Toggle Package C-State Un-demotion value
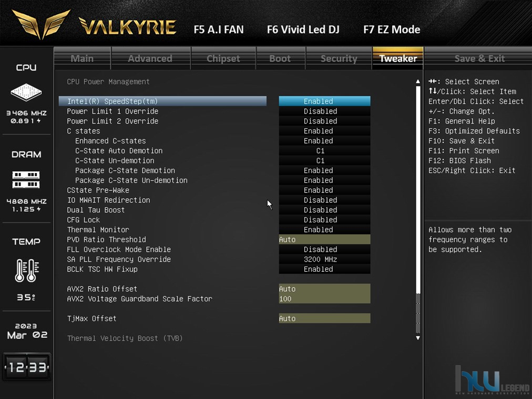 (x=325, y=180)
